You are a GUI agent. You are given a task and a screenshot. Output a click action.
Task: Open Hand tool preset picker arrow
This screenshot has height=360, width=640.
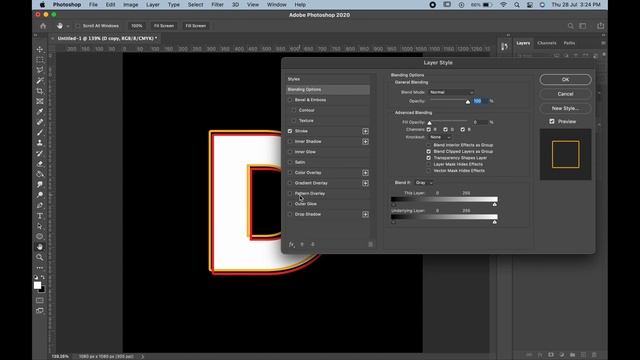tap(68, 26)
